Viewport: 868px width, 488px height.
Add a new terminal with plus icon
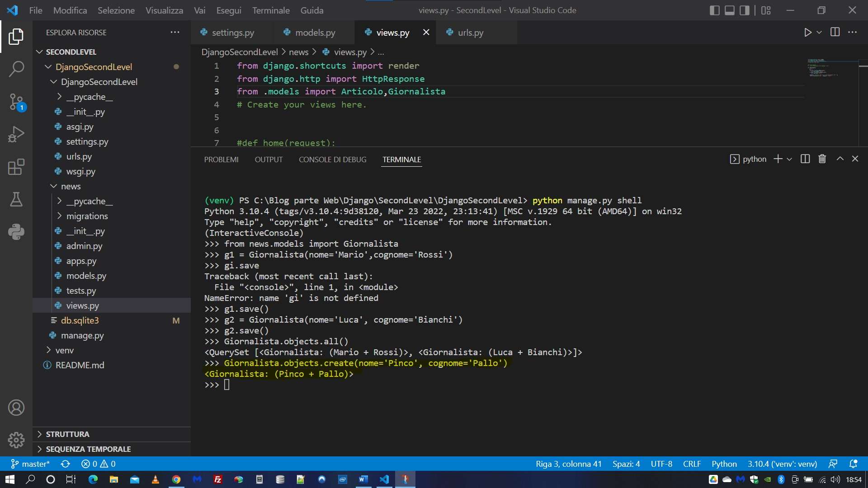click(778, 159)
